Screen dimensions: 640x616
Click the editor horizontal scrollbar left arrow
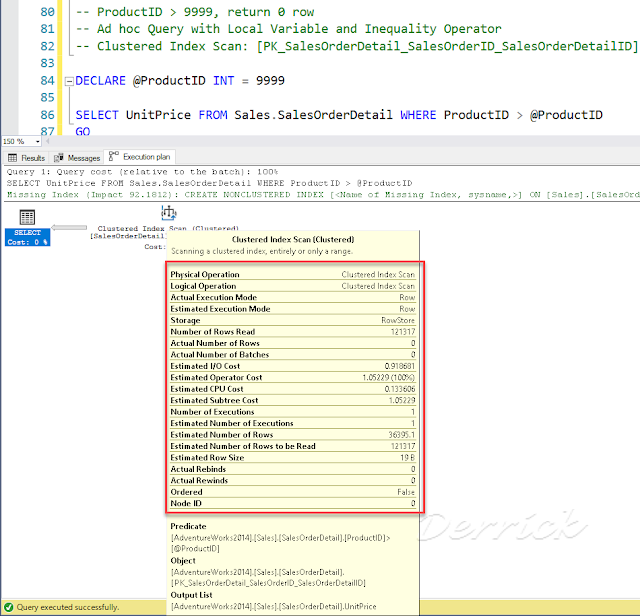coord(48,141)
